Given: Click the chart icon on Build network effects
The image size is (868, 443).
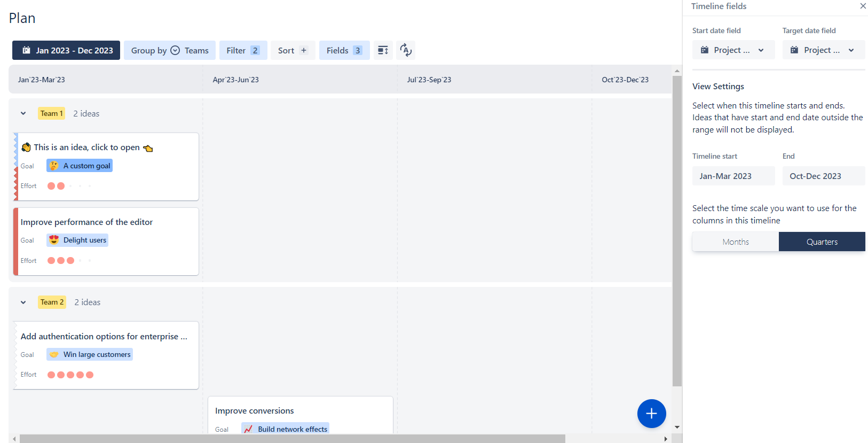Looking at the screenshot, I should tap(248, 429).
